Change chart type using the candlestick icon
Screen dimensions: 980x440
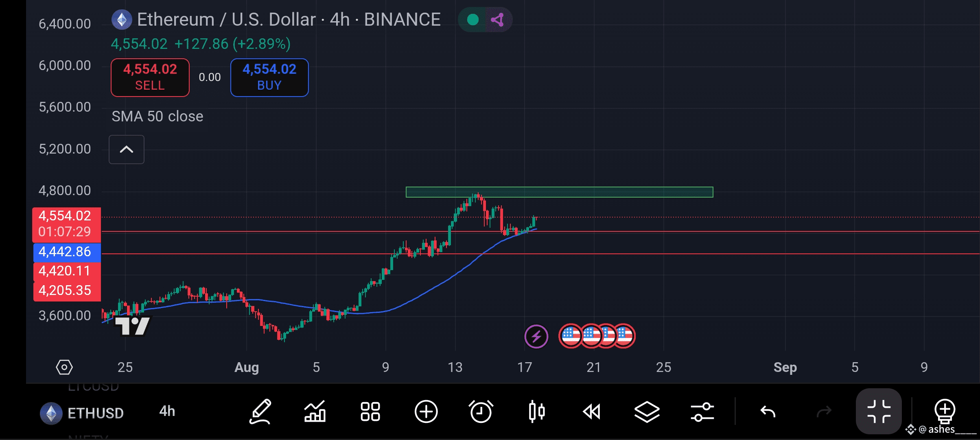537,411
